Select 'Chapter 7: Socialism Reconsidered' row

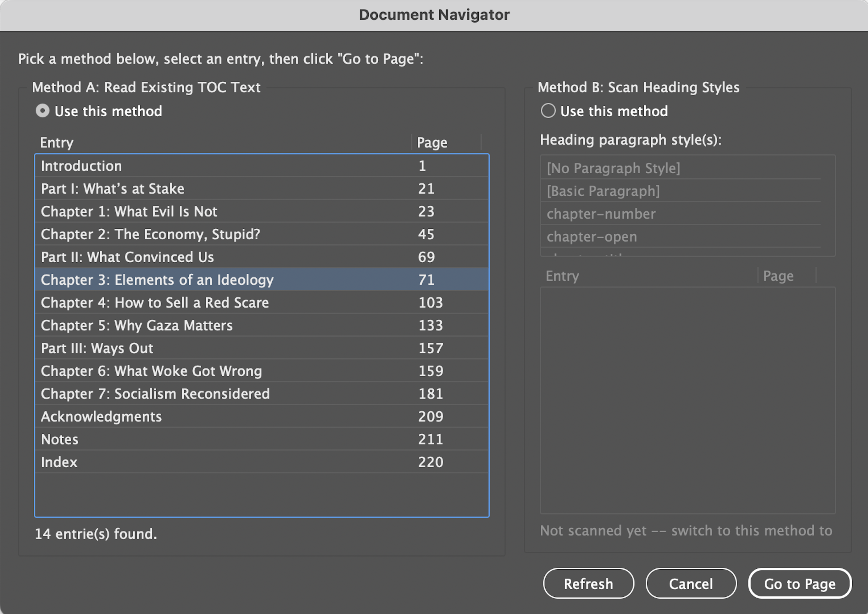262,394
